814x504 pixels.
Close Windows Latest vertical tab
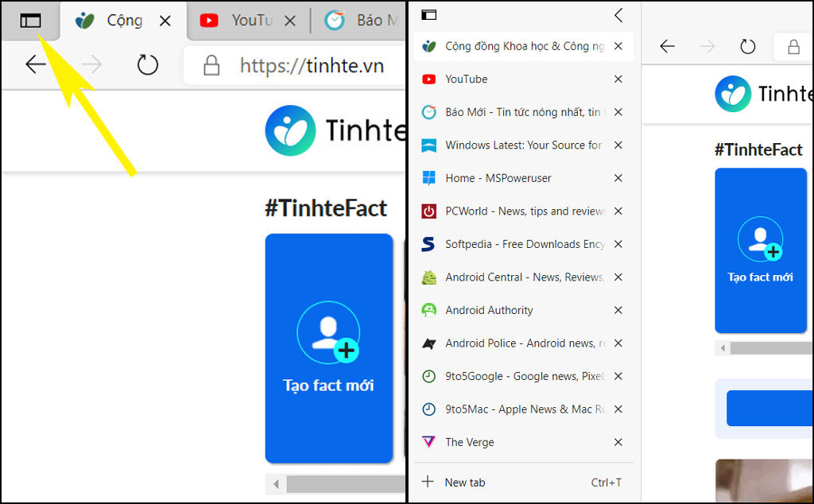[618, 145]
